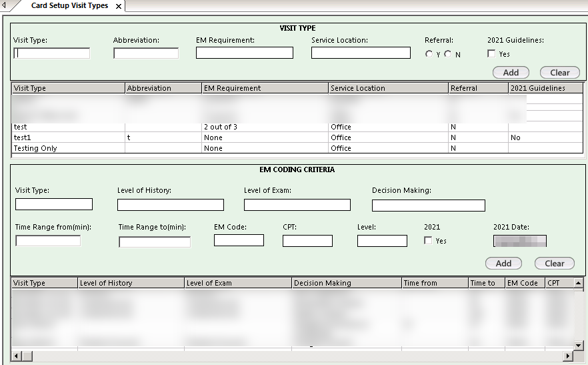This screenshot has width=588, height=365.
Task: Click Time Range from(min) field
Action: pos(48,241)
